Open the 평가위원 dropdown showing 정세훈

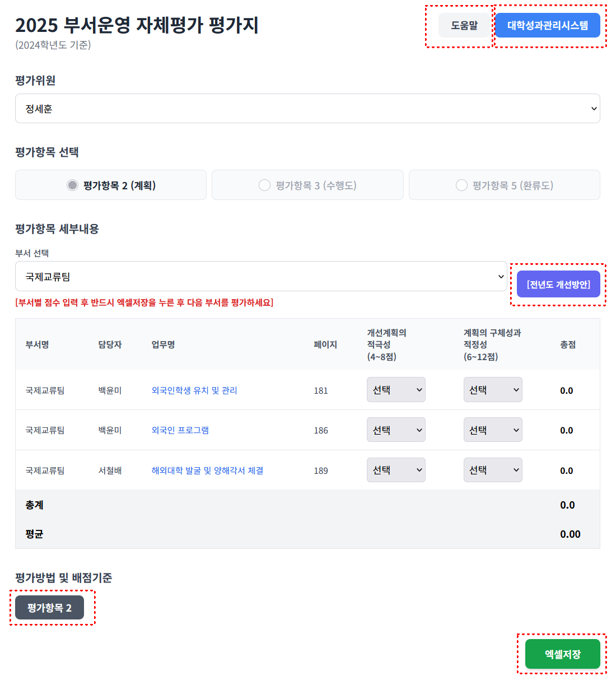307,109
